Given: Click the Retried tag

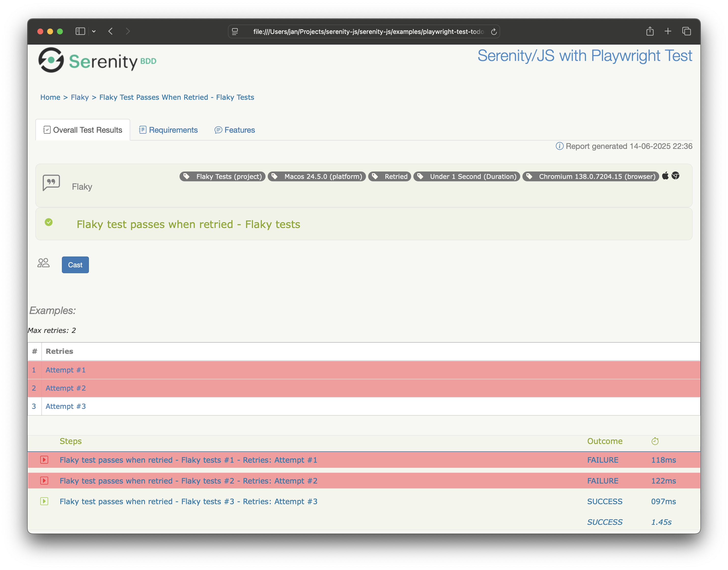Looking at the screenshot, I should 389,176.
